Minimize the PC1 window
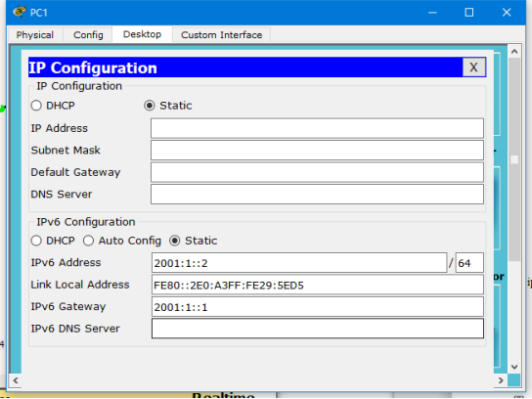532x399 pixels. click(432, 13)
